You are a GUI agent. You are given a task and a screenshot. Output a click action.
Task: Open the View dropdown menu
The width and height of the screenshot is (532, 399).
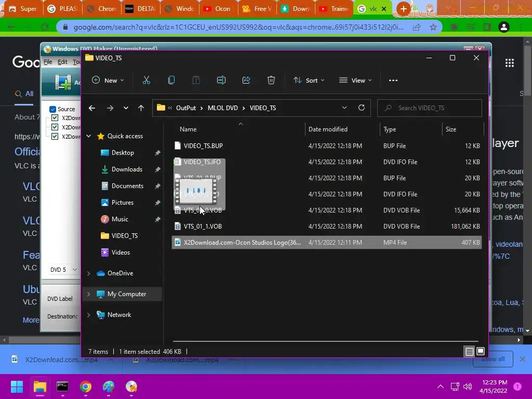tap(355, 81)
